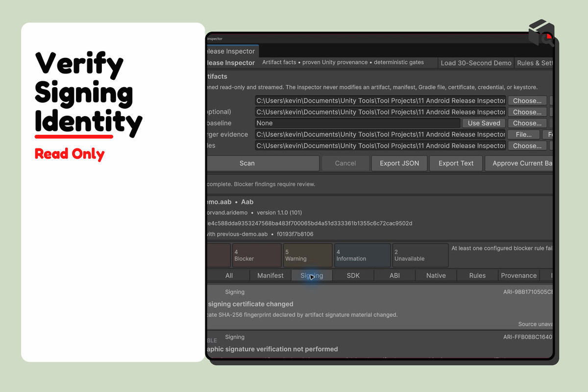
Task: Filter by the 2 Unavailable card
Action: point(420,255)
